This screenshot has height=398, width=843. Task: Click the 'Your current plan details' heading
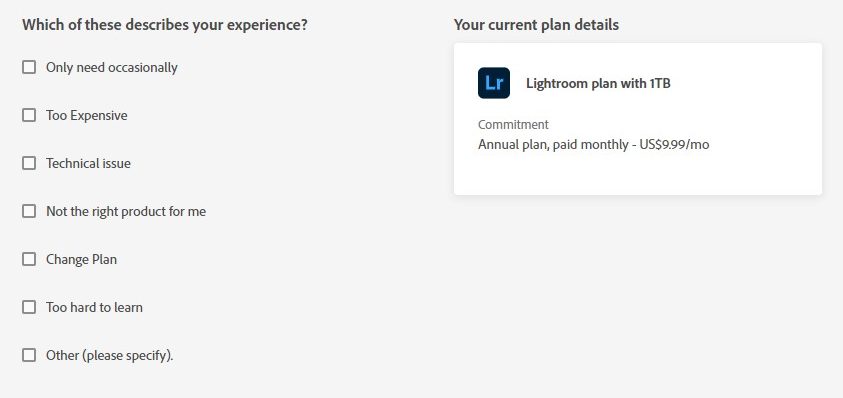(x=536, y=25)
